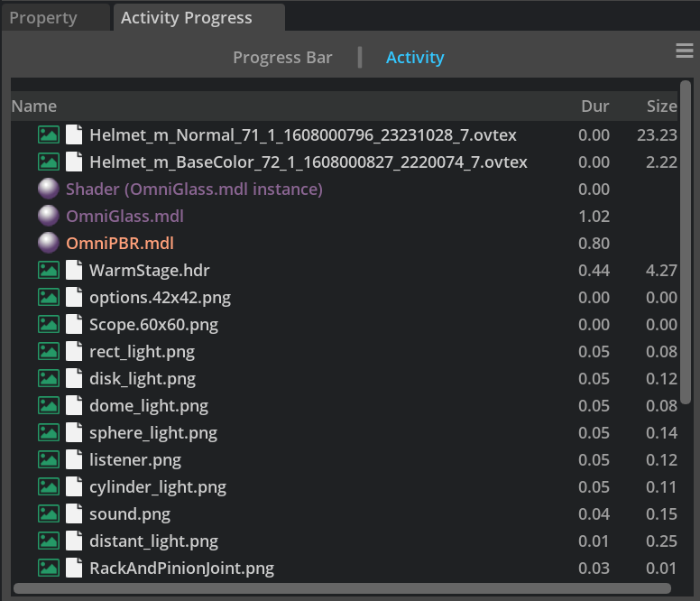Select the RackAndPinionJoint.png entry
Viewport: 700px width, 601px height.
pos(181,569)
